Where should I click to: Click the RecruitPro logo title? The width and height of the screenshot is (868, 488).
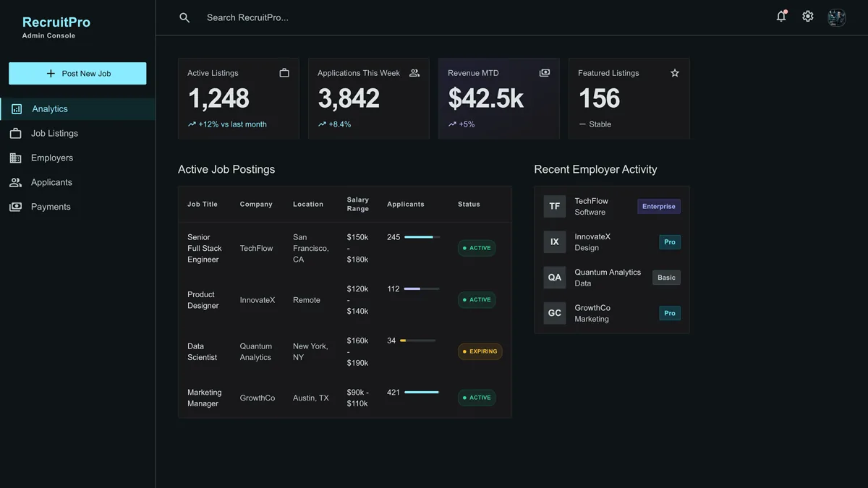click(x=56, y=22)
